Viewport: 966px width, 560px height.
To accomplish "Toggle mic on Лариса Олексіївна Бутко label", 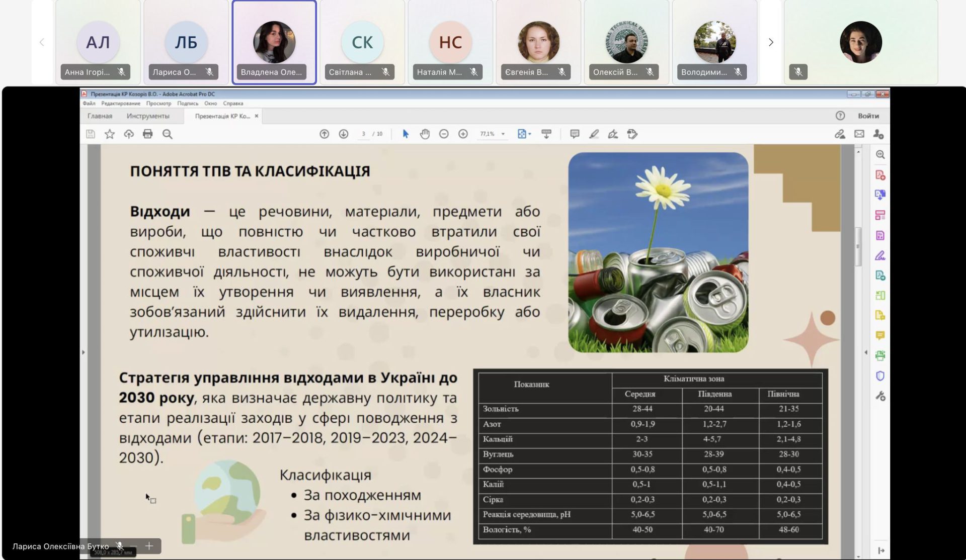I will (x=119, y=546).
